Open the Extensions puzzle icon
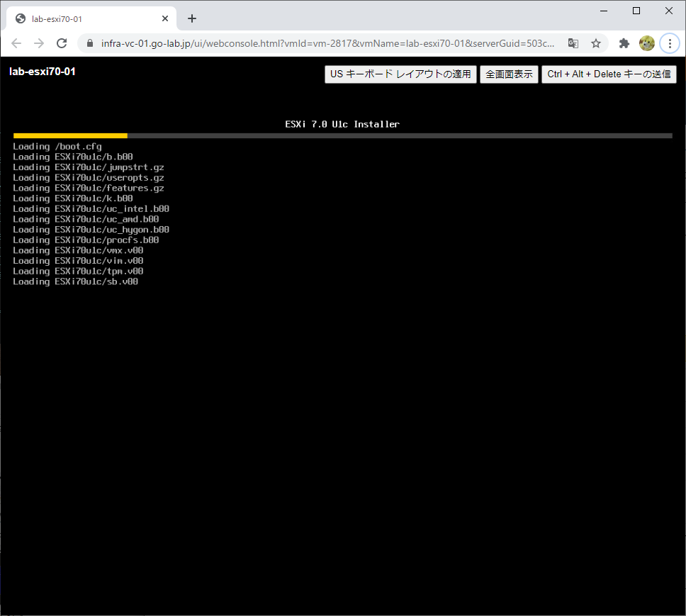This screenshot has height=616, width=686. [624, 43]
